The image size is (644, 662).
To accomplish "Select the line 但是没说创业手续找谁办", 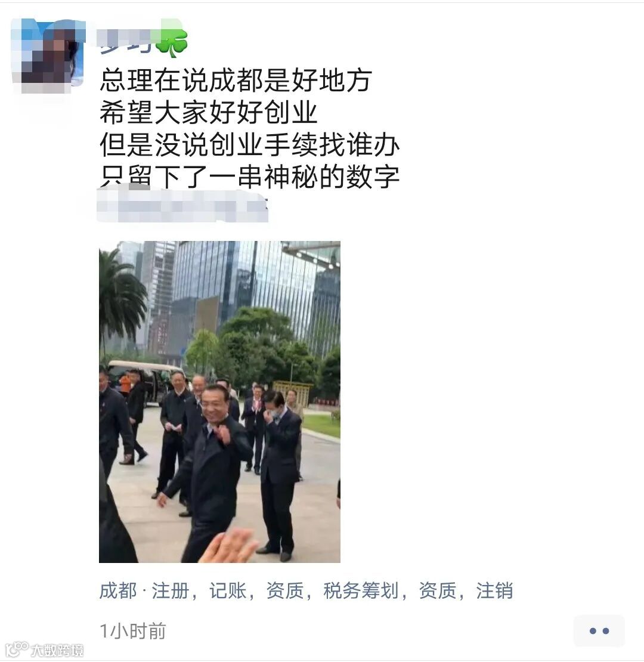I will tap(249, 144).
